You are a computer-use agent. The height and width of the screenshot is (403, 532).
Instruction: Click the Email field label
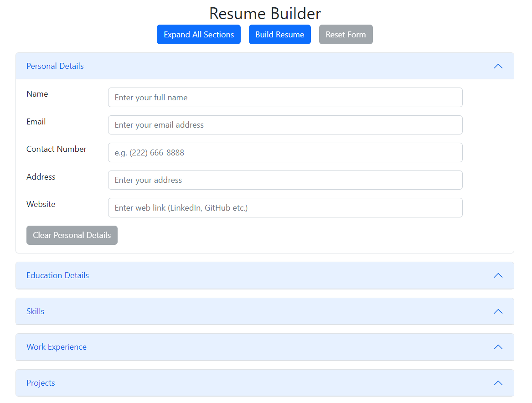36,122
